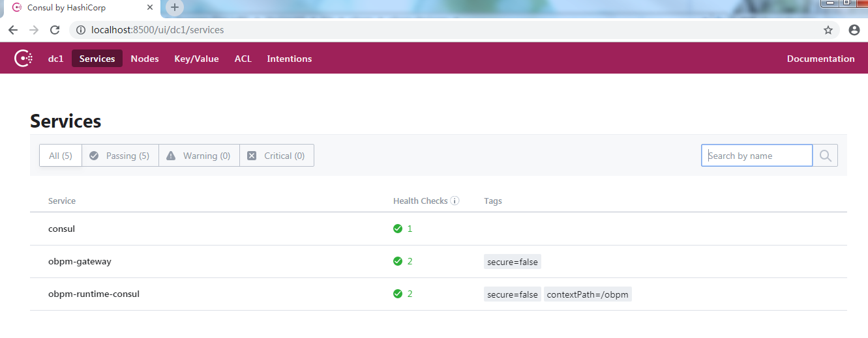The width and height of the screenshot is (868, 338).
Task: Focus the Search by name field
Action: point(757,156)
